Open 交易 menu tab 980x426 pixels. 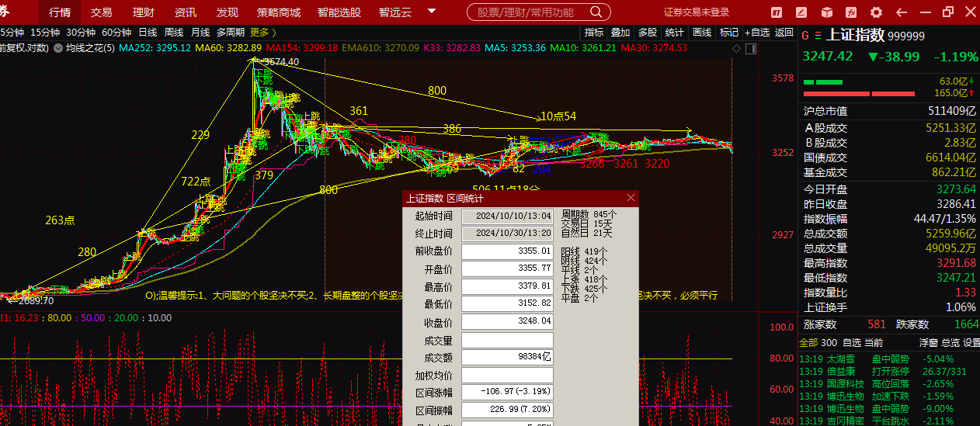tap(101, 12)
